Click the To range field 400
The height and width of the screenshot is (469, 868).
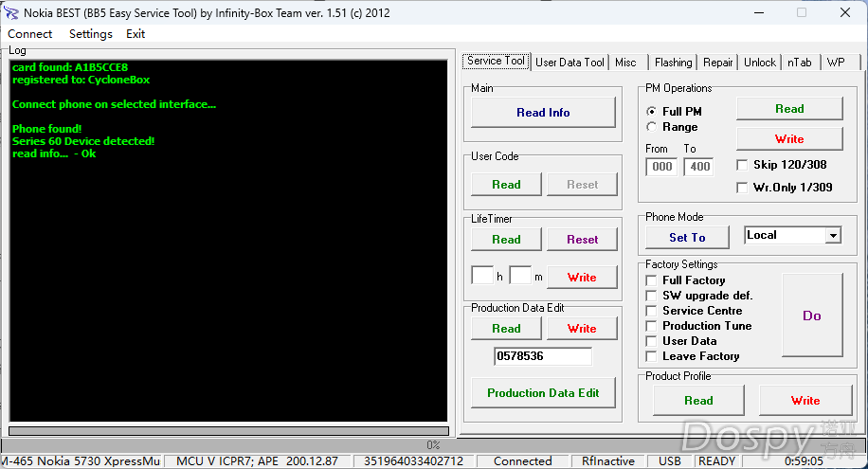click(x=699, y=167)
